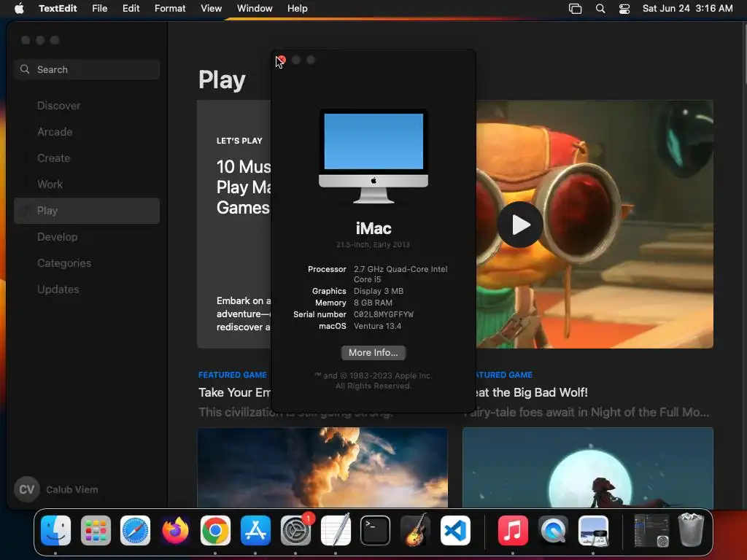Play the featured game video
Viewport: 747px width, 560px height.
click(520, 225)
